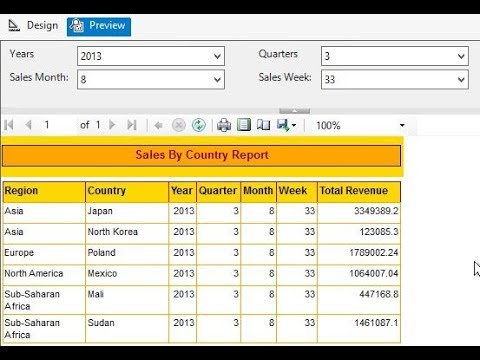
Task: Click the stop rendering icon
Action: coord(179,125)
